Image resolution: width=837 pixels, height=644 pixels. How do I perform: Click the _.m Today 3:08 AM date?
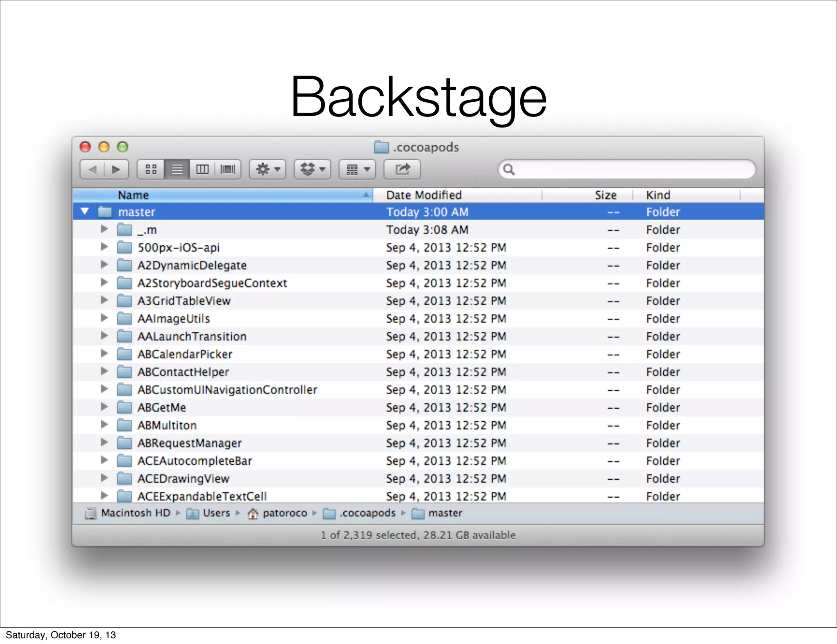[427, 230]
